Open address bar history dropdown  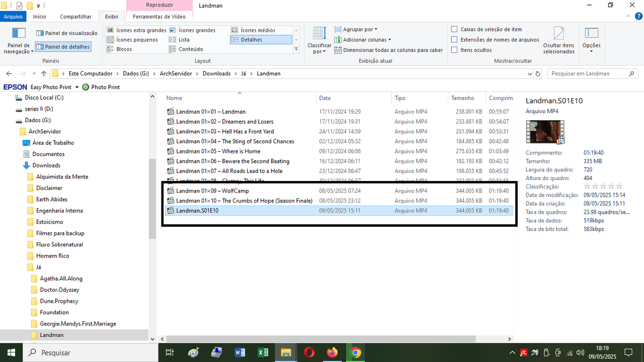tap(529, 73)
